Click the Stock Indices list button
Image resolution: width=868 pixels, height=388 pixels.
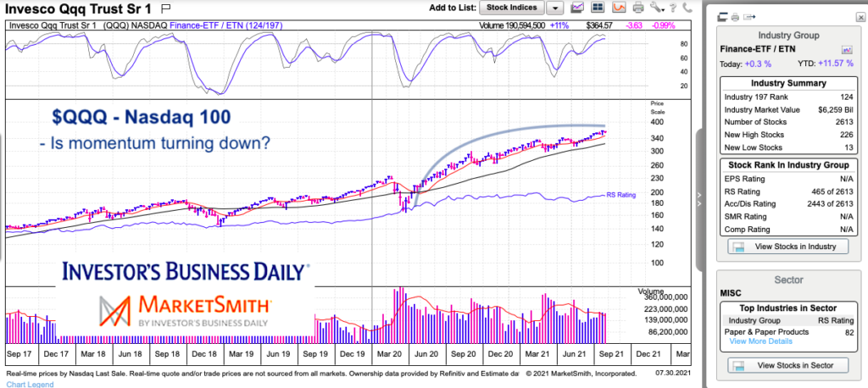(x=511, y=8)
